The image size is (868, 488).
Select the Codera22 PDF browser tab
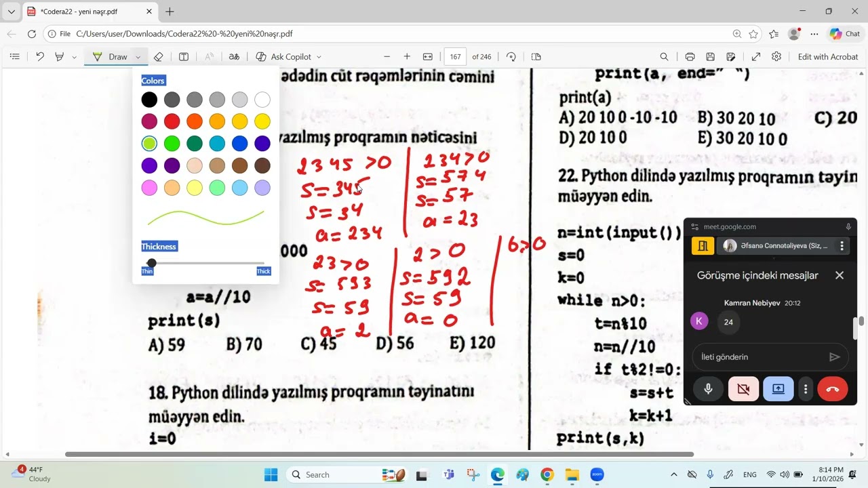(x=89, y=12)
